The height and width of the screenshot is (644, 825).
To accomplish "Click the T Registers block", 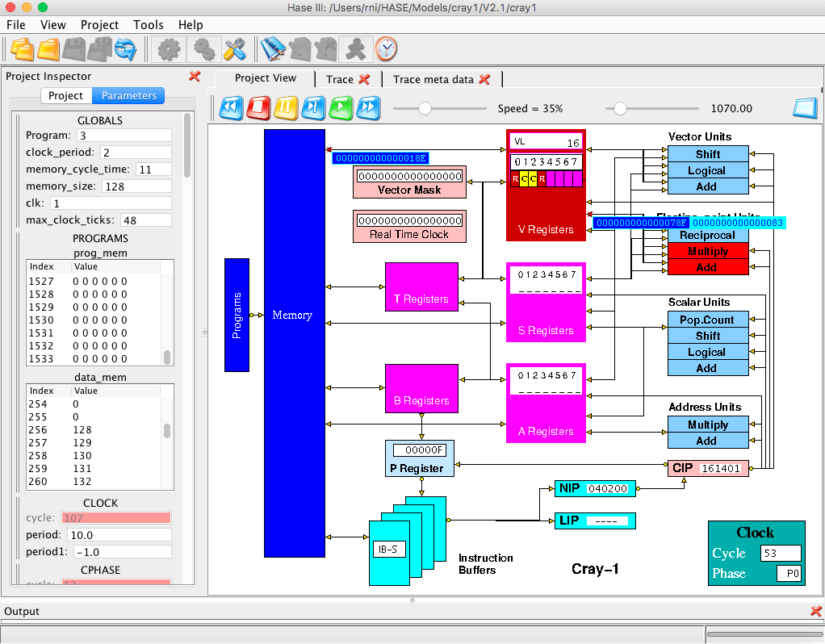I will click(421, 286).
